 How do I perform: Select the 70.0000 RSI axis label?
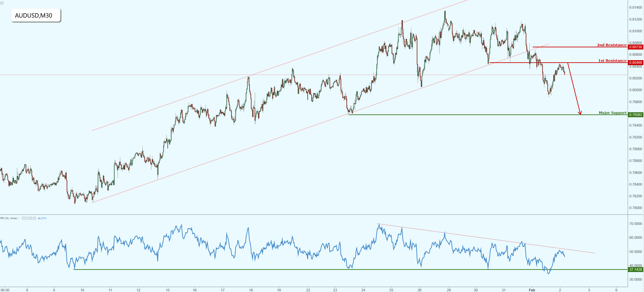[x=636, y=223]
